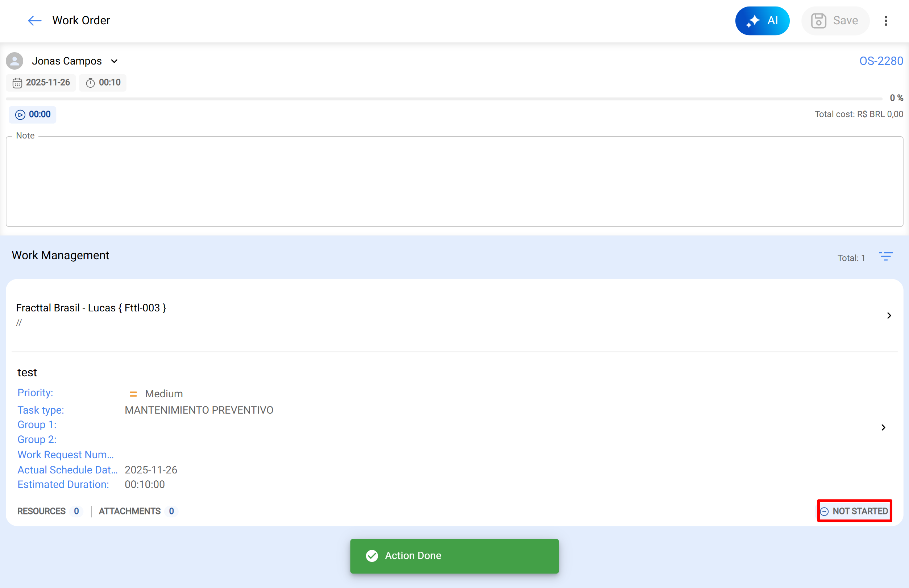Click the back arrow icon
The width and height of the screenshot is (909, 588).
point(34,21)
